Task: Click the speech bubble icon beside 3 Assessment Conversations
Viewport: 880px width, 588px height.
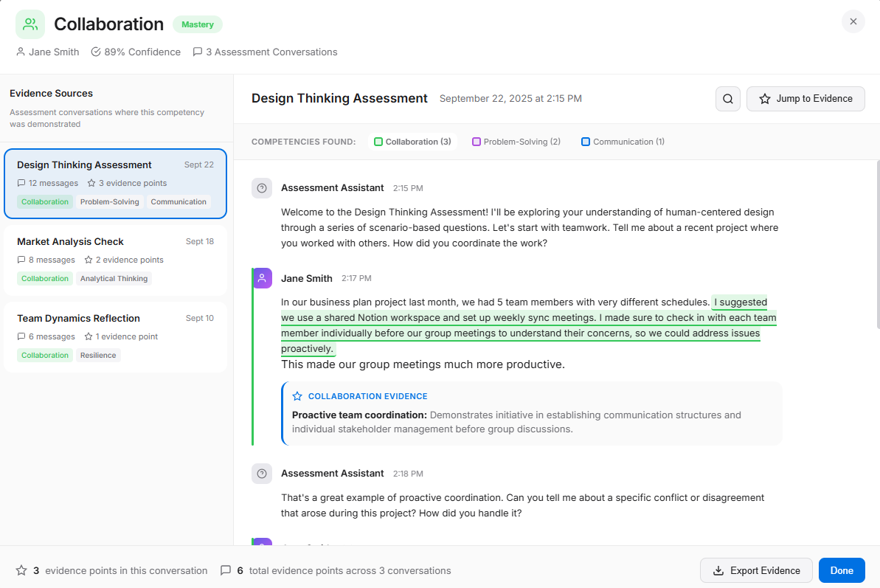Action: pyautogui.click(x=197, y=52)
